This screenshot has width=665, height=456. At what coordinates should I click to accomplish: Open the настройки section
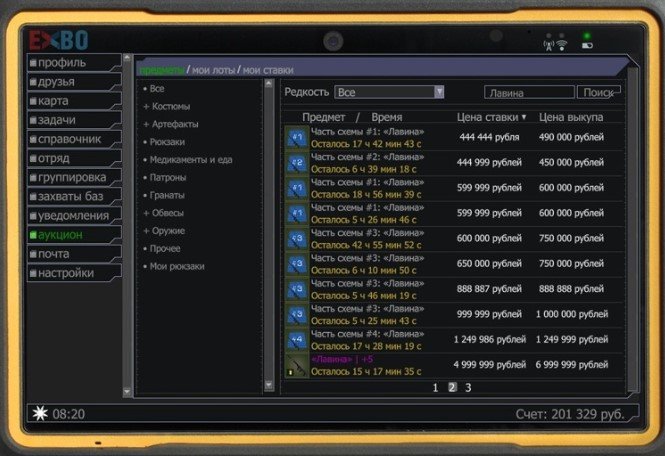tap(75, 273)
